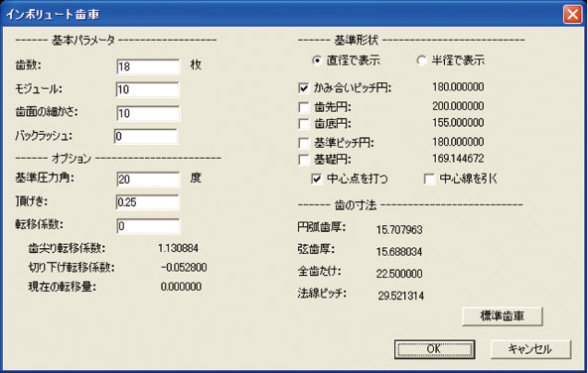Click the 法線ピッチ value 29.521314

[x=401, y=296]
